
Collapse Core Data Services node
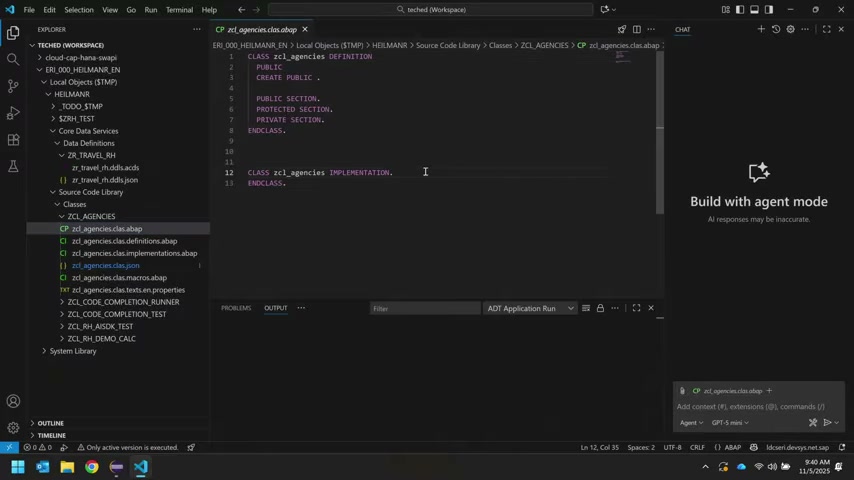tap(88, 131)
